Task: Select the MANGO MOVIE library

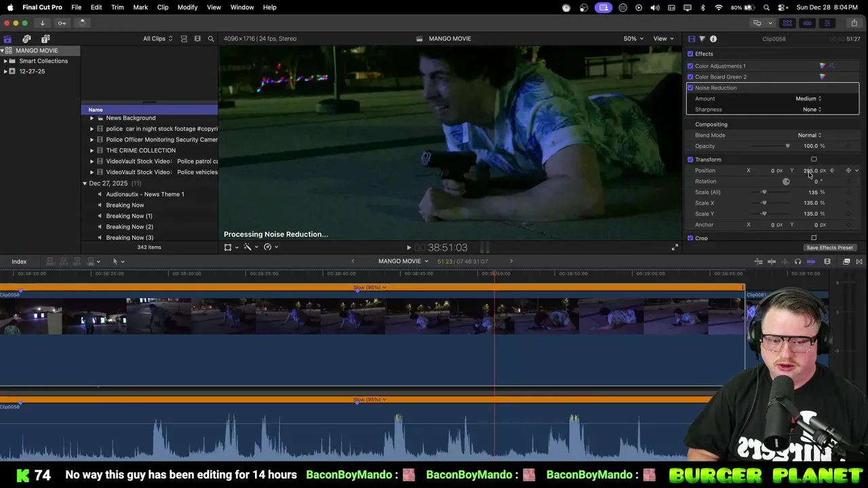Action: pos(40,51)
